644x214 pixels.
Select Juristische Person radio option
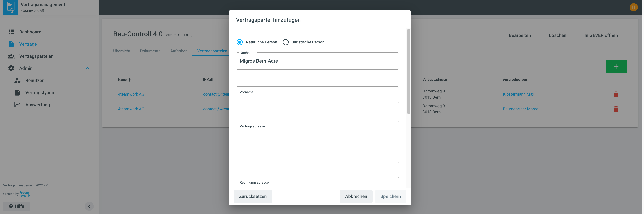[286, 42]
